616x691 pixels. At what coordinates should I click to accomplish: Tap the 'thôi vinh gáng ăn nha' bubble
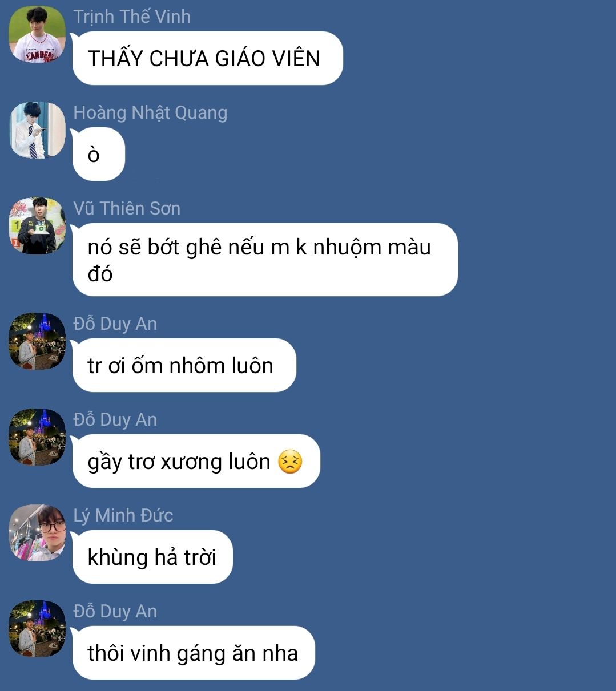click(194, 653)
